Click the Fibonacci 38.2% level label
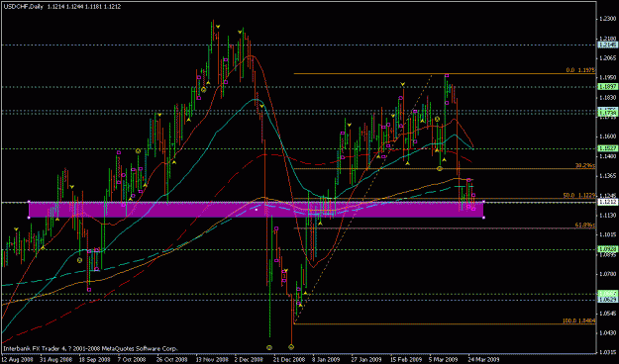Screen dimensions: 619x364 pos(584,165)
